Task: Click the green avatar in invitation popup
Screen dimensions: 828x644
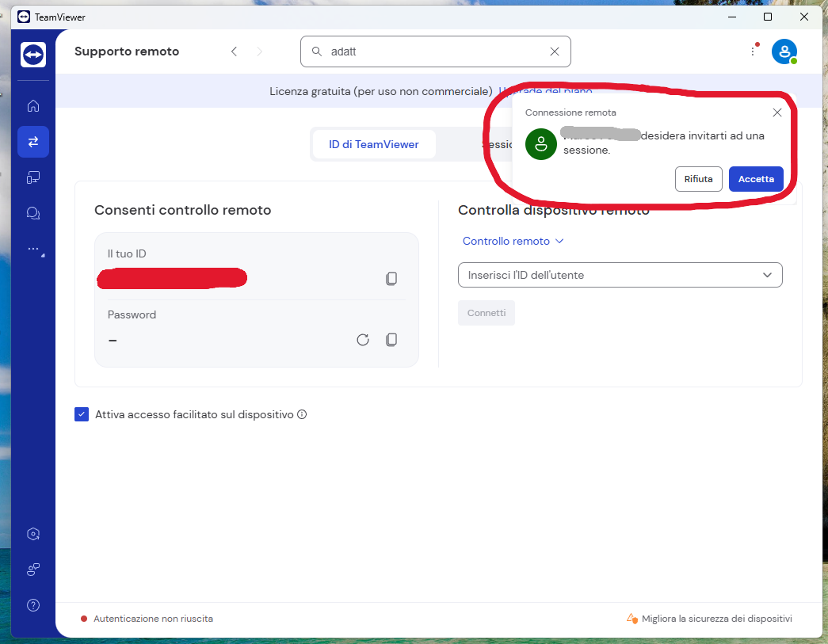Action: [x=540, y=143]
